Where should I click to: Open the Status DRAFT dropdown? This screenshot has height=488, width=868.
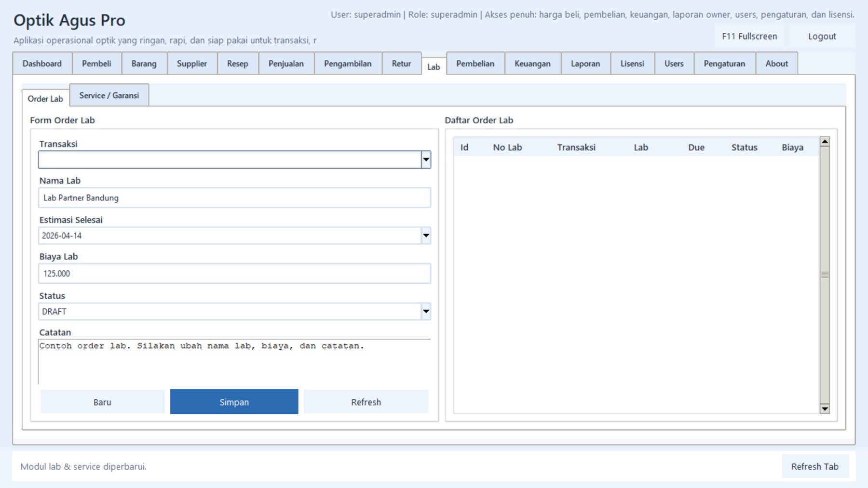pyautogui.click(x=425, y=311)
